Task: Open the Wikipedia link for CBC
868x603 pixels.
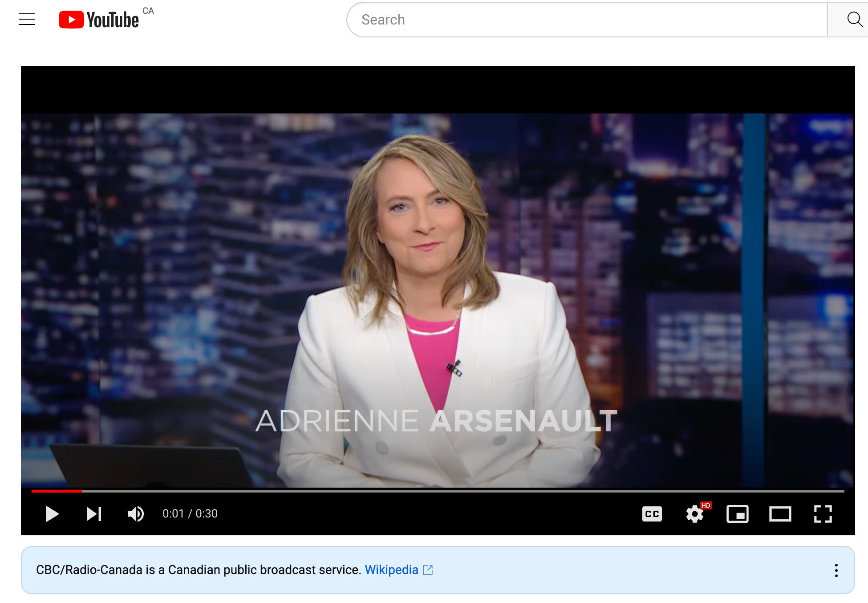Action: point(391,570)
